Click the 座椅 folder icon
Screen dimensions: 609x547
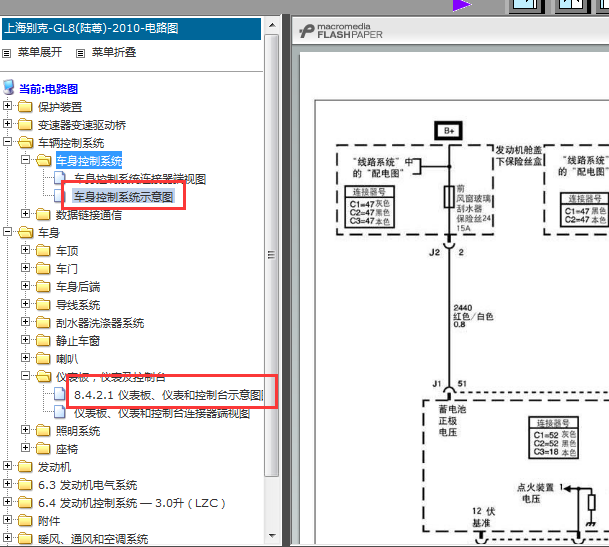[43, 448]
